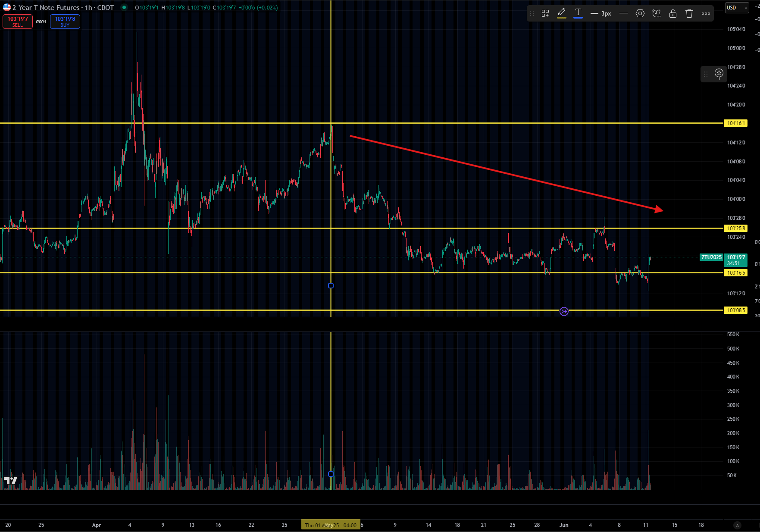Click the 103'12'0 price axis label
760x532 pixels.
[x=736, y=294]
